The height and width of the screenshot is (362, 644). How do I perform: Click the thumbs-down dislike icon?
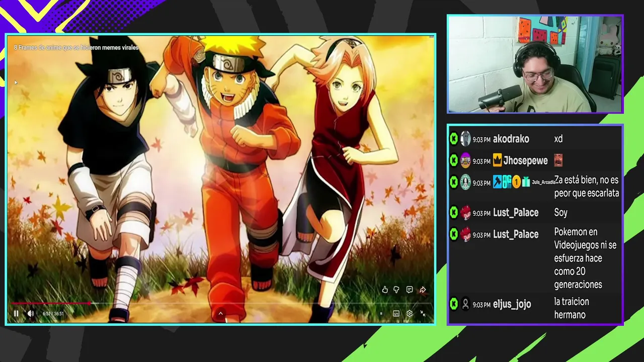pos(396,290)
